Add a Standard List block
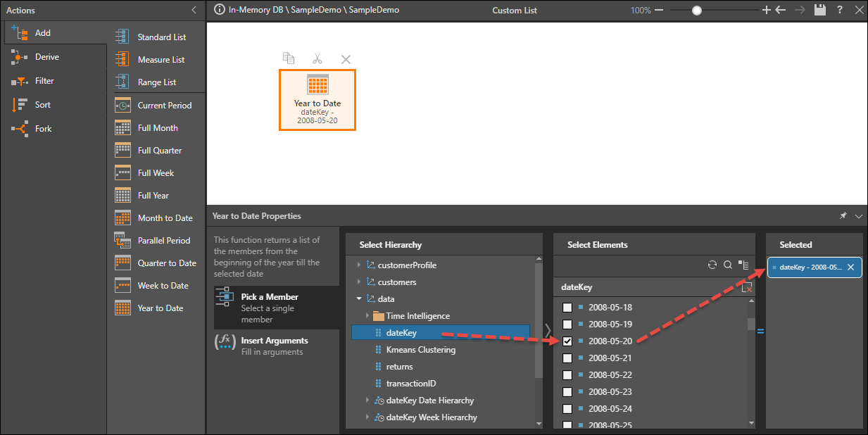Screen dimensions: 868x435 156,37
